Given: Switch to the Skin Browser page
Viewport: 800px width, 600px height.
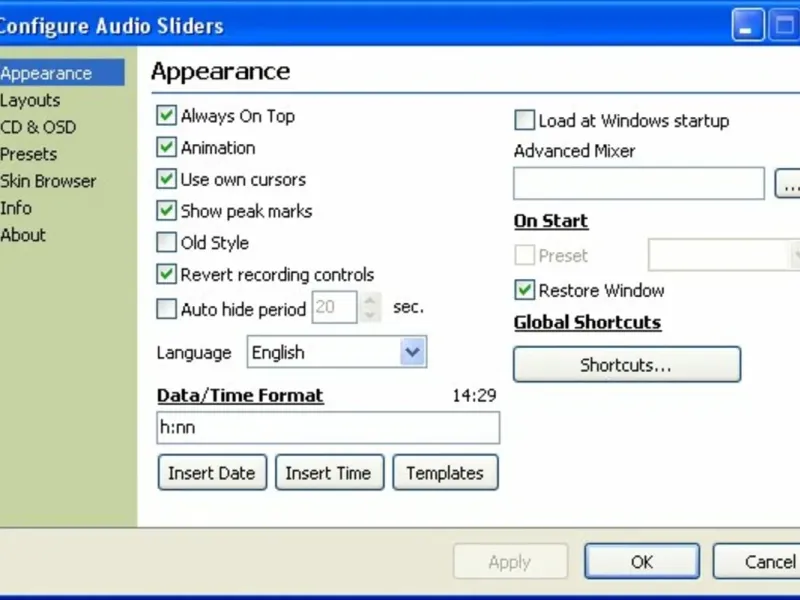Looking at the screenshot, I should pos(48,181).
